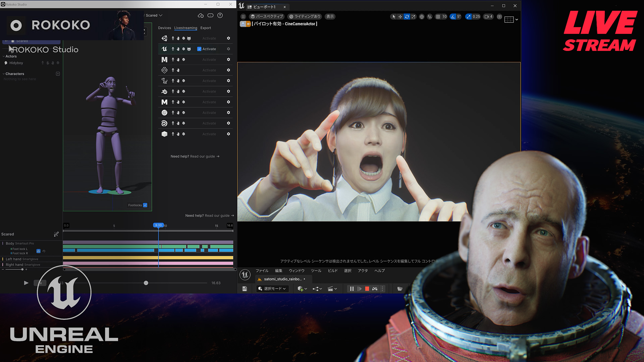This screenshot has width=644, height=362.
Task: Pause the Unreal simulation
Action: 352,289
